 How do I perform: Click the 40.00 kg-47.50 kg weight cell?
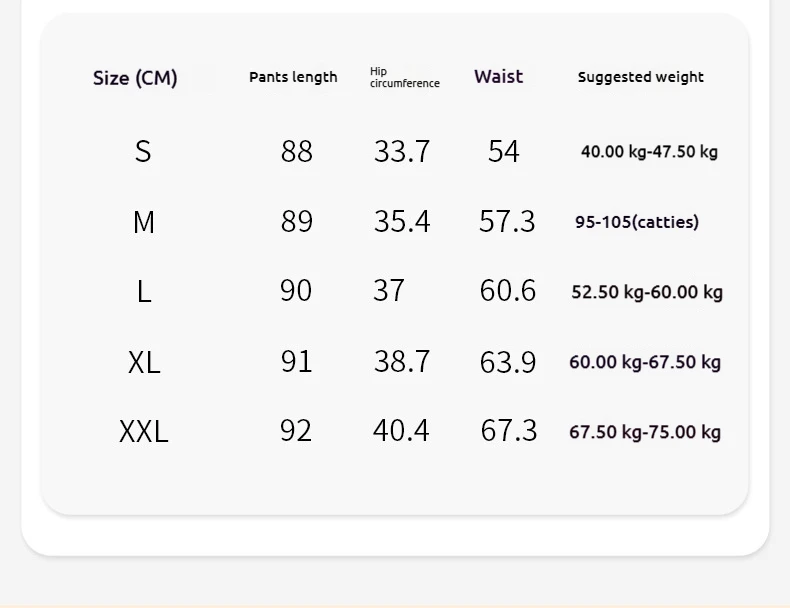[x=649, y=152]
